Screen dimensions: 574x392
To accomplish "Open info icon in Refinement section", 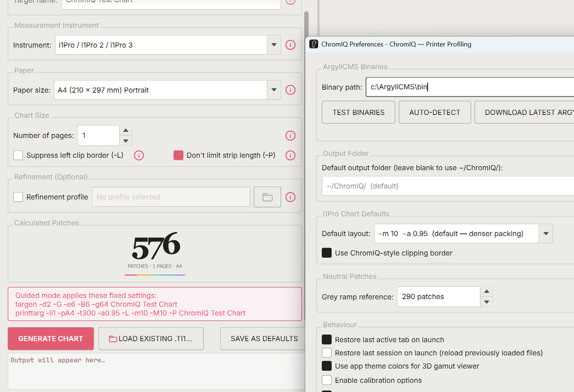I will pos(290,197).
